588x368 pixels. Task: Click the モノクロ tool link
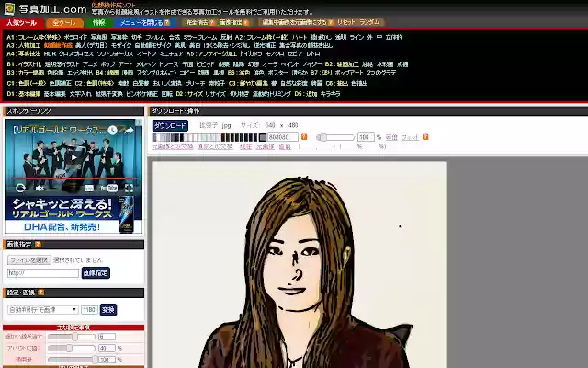pyautogui.click(x=275, y=53)
